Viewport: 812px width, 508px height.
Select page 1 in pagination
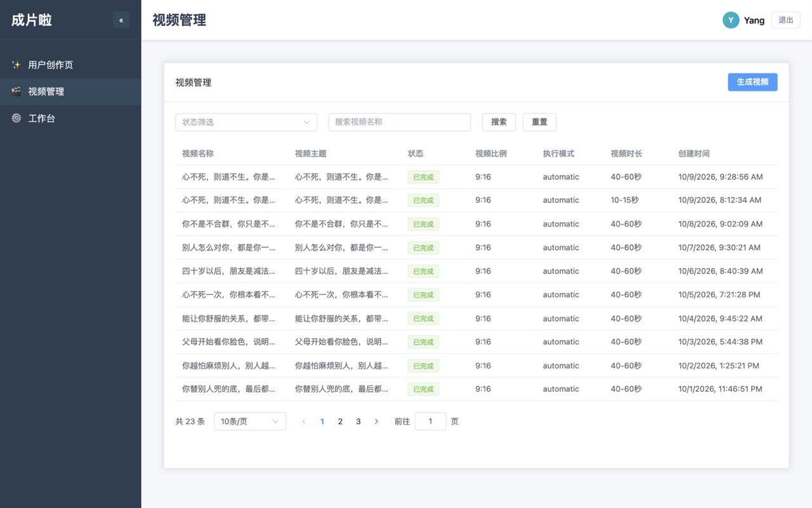(322, 422)
